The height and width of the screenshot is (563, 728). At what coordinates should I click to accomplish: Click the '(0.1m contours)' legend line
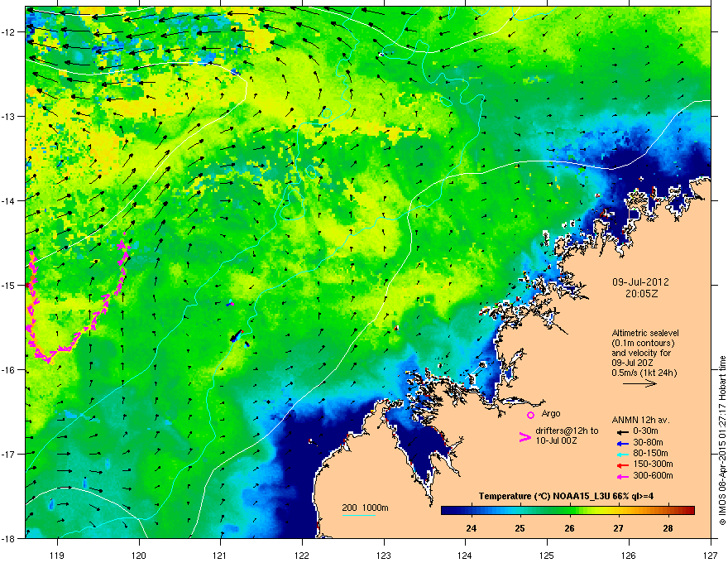[643, 344]
